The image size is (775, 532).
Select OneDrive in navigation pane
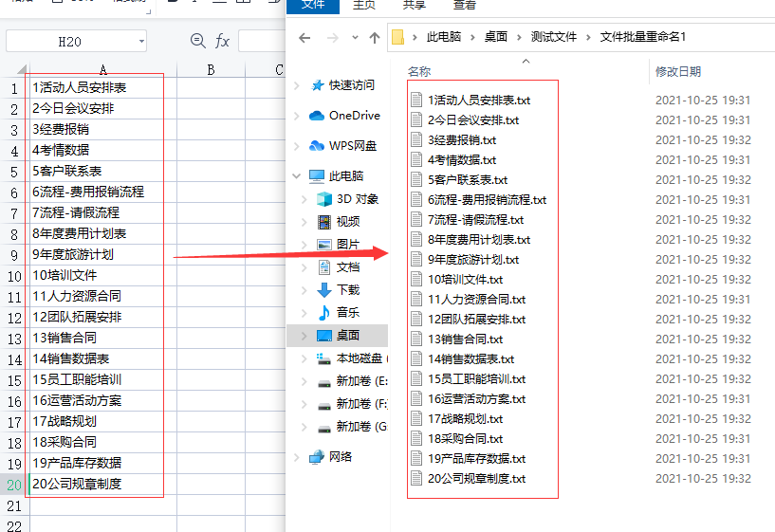(355, 116)
